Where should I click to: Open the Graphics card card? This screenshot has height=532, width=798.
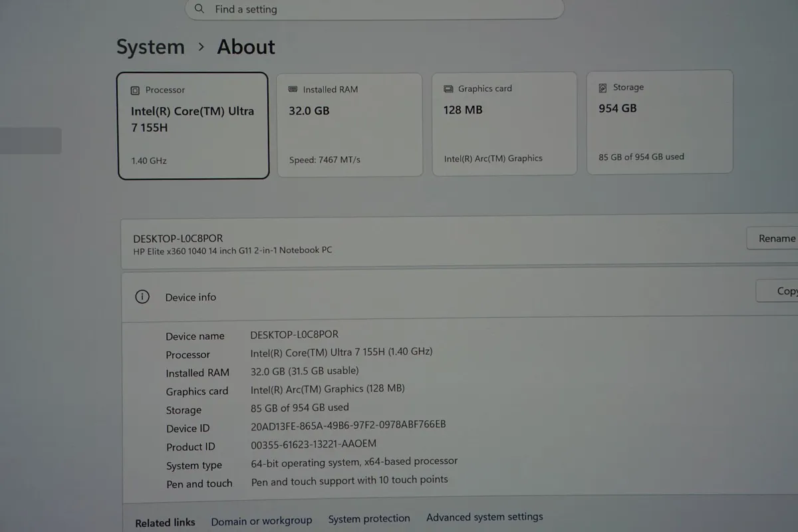click(504, 124)
